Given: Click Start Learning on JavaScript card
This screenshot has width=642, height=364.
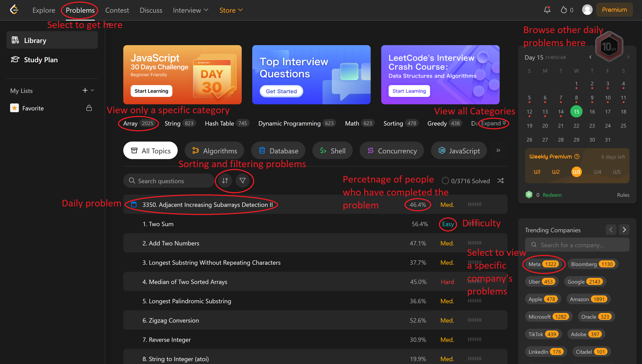Looking at the screenshot, I should [151, 91].
